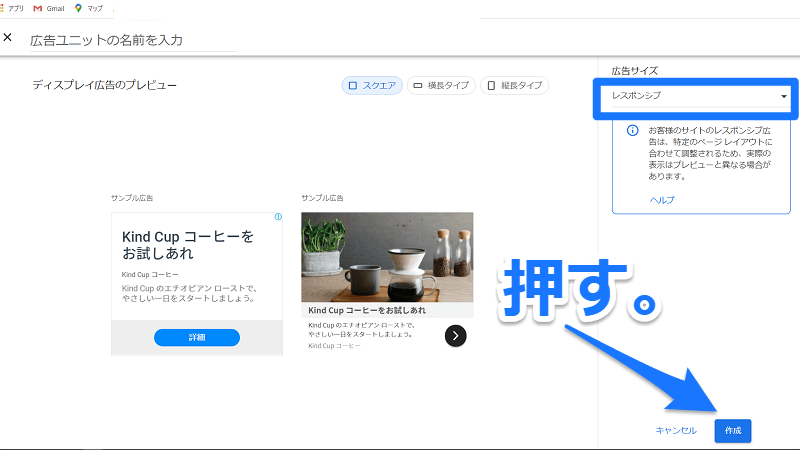Close the ad unit editor with X
This screenshot has width=800, height=450.
coord(8,38)
